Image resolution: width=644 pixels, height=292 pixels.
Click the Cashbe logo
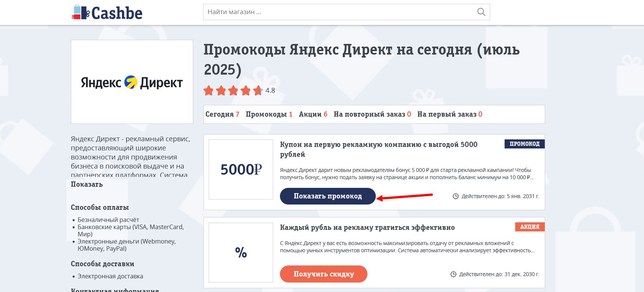click(x=107, y=12)
